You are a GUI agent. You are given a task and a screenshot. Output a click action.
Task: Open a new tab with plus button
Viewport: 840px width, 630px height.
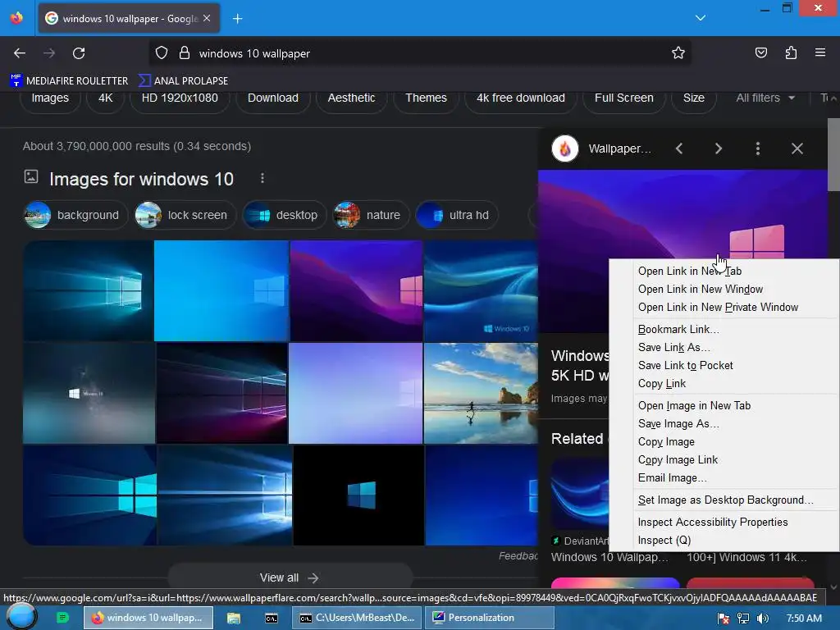237,19
